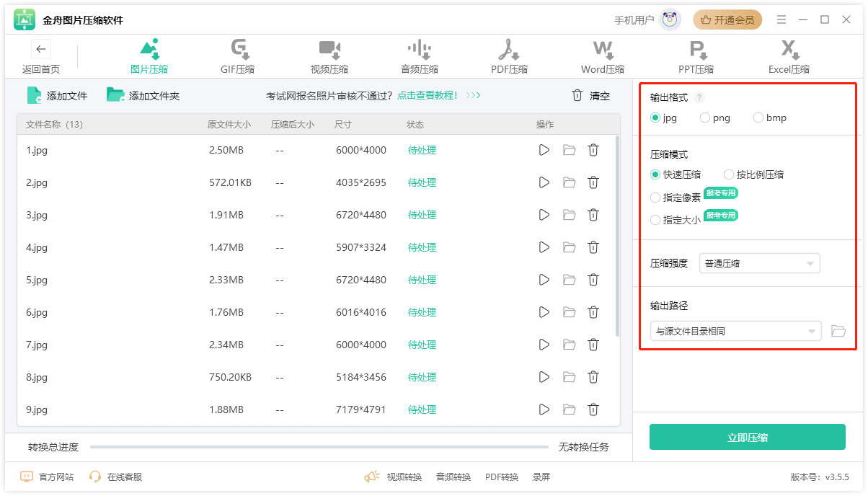Click 视频转换 in the footer
The width and height of the screenshot is (868, 496).
(403, 477)
